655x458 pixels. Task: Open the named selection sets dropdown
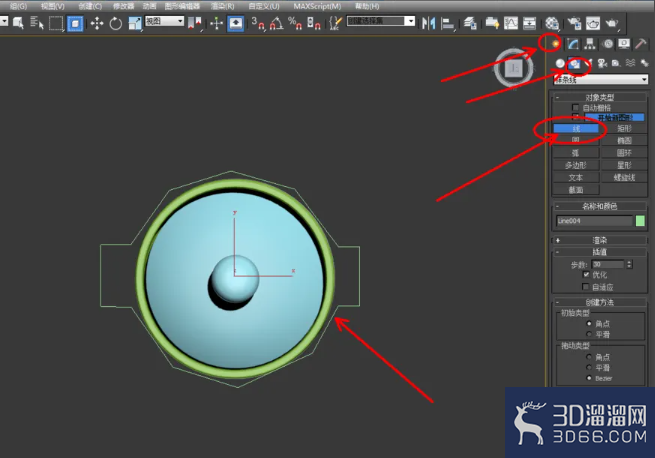click(381, 21)
